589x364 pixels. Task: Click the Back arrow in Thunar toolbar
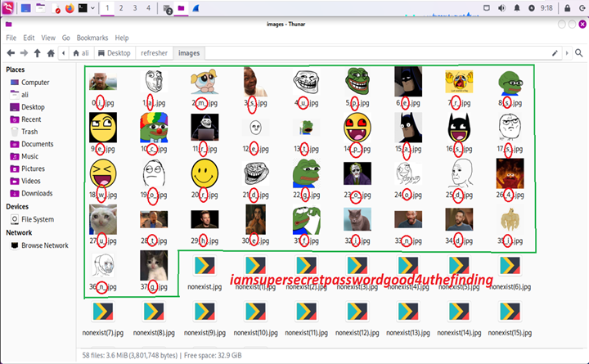[x=11, y=53]
